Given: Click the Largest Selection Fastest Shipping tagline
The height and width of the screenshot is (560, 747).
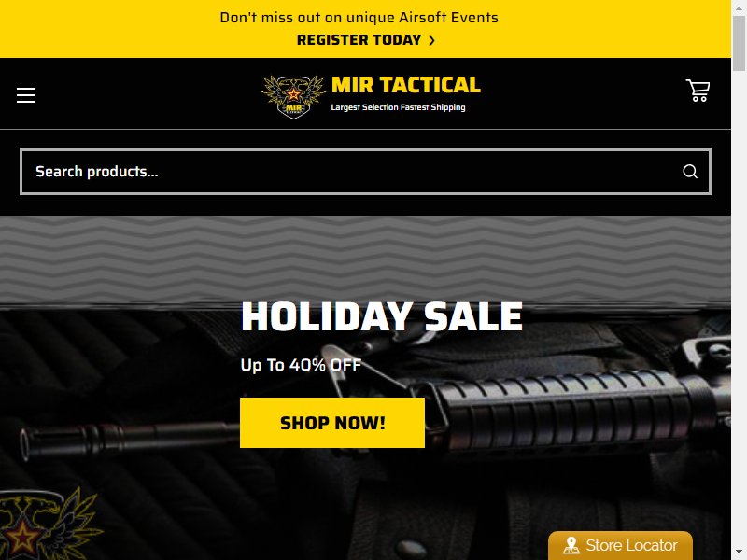Looking at the screenshot, I should point(398,107).
